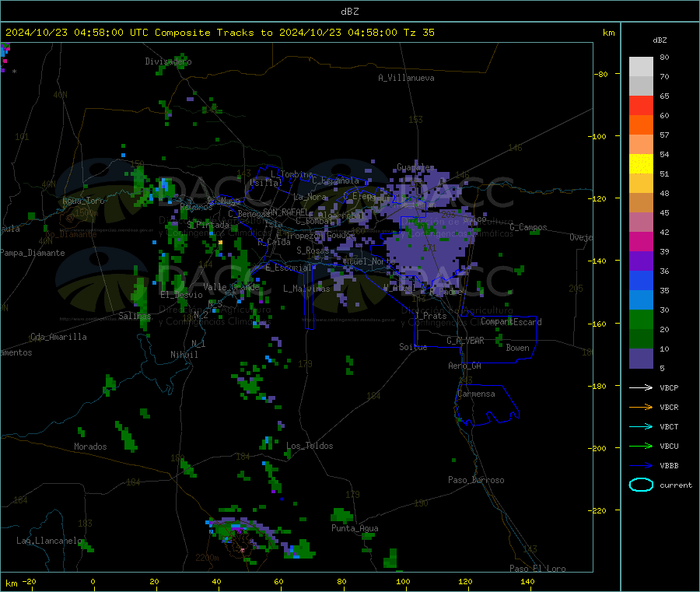The image size is (700, 592).
Task: Click the timestamp 2024/10/23 04:58:00 UTC header
Action: point(77,33)
